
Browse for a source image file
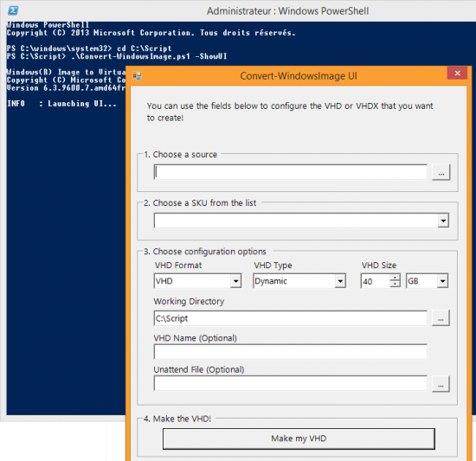[441, 172]
